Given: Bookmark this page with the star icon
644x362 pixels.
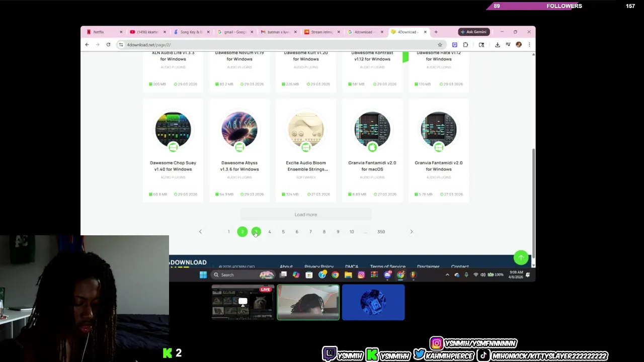Looking at the screenshot, I should pyautogui.click(x=440, y=45).
